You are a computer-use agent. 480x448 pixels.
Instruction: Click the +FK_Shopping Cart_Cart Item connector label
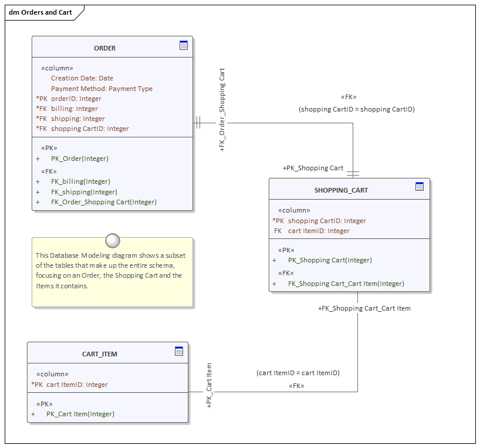(364, 308)
